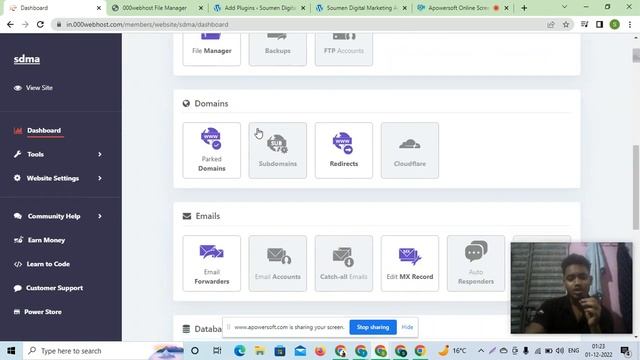The width and height of the screenshot is (640, 360).
Task: Open the FTP Accounts card
Action: pyautogui.click(x=344, y=49)
